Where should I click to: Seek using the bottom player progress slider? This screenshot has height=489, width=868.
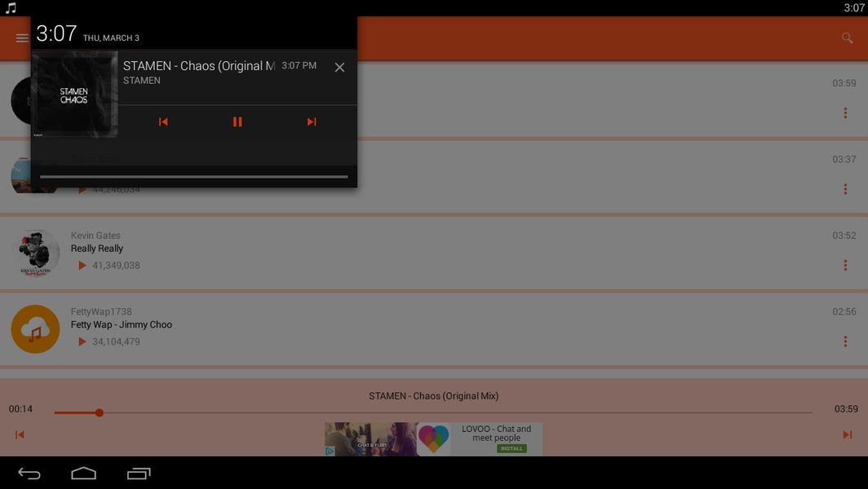coord(433,412)
